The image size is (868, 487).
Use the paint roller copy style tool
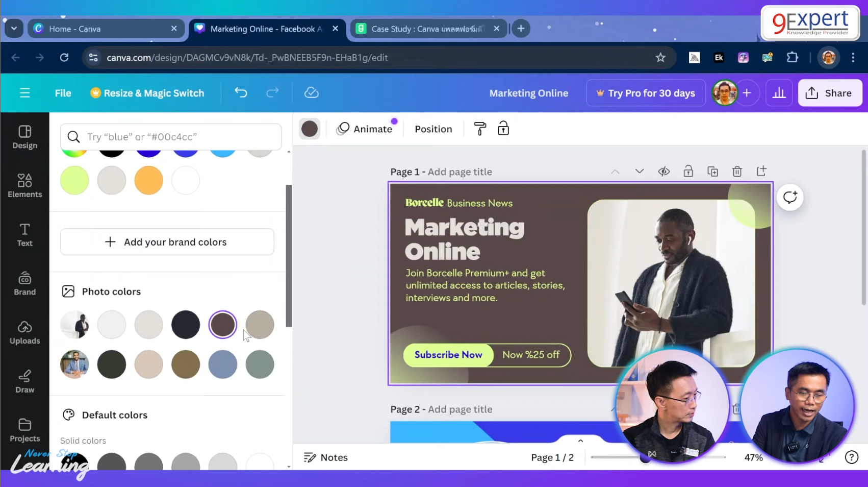[479, 129]
